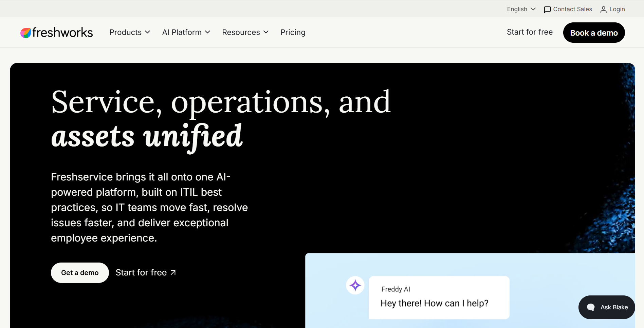Click the Freddy AI chat message card
This screenshot has width=644, height=328.
click(x=439, y=297)
